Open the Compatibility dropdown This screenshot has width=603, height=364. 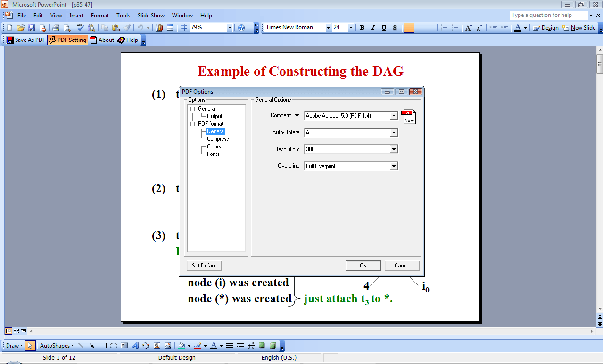394,116
